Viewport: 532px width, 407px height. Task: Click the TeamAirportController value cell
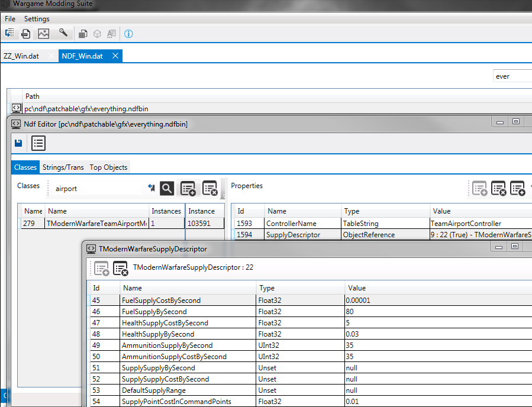(x=481, y=224)
